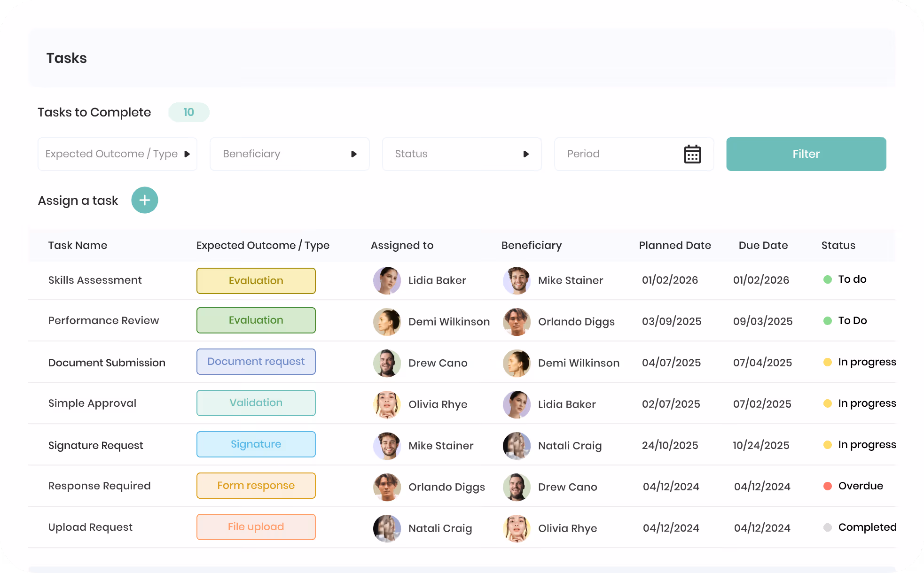Click the Overdue status of Response Required

tap(853, 486)
